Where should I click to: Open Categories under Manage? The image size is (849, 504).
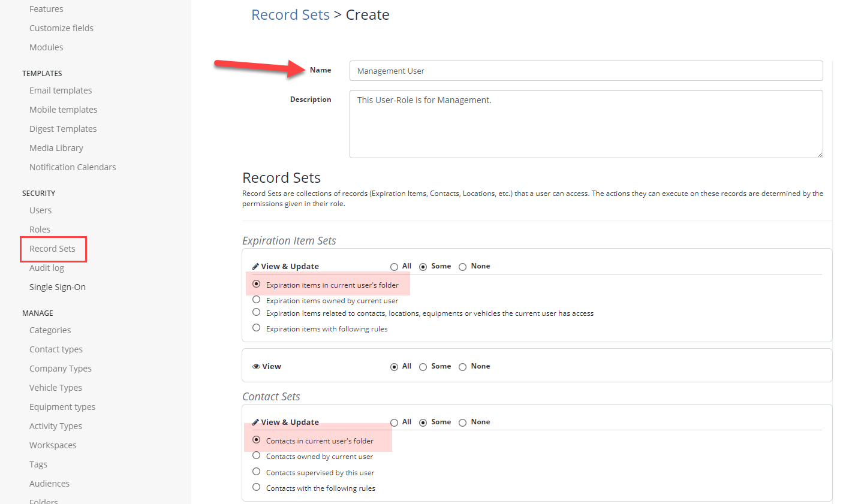click(x=50, y=330)
